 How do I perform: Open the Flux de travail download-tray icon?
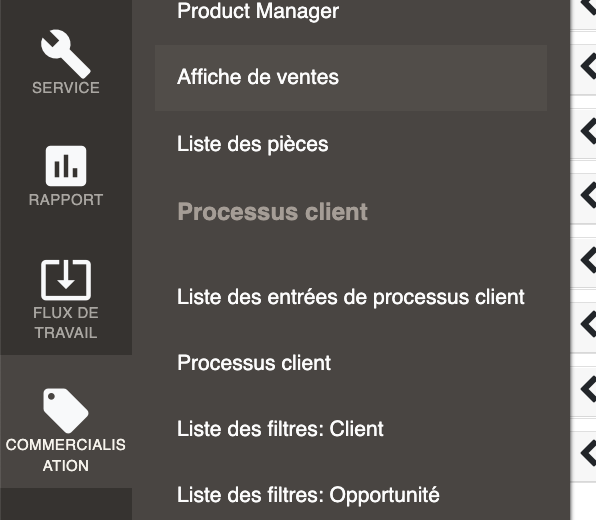[66, 280]
